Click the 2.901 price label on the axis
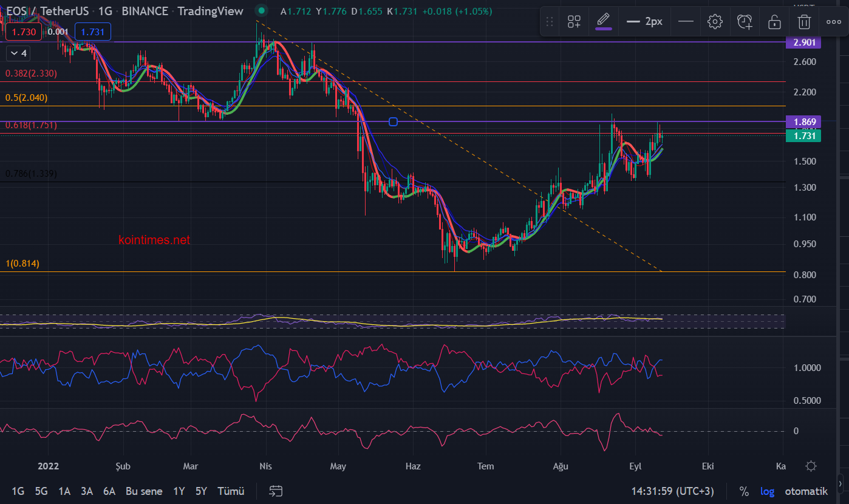Viewport: 849px width, 504px height. [803, 42]
